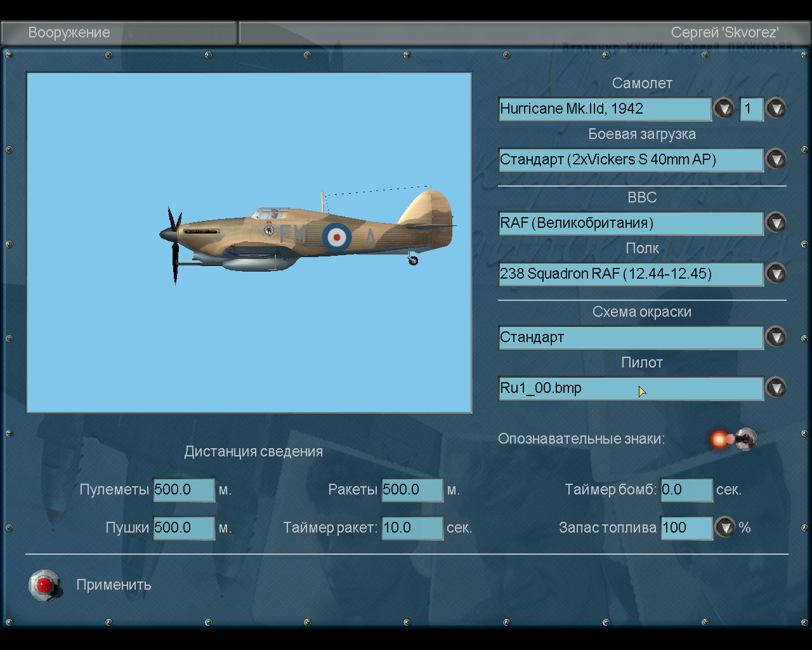Screen dimensions: 812x650
Task: Click the Hurricane aircraft preview image
Action: pos(249,242)
